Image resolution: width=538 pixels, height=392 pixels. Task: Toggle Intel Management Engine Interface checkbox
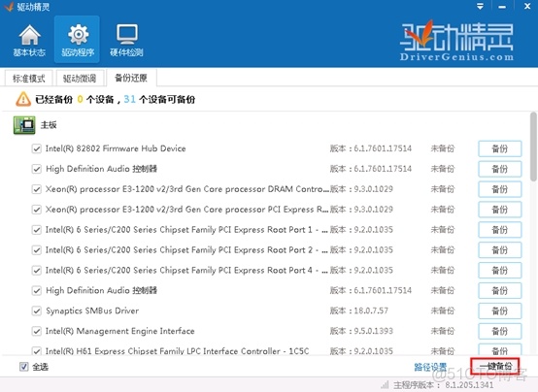click(x=37, y=331)
